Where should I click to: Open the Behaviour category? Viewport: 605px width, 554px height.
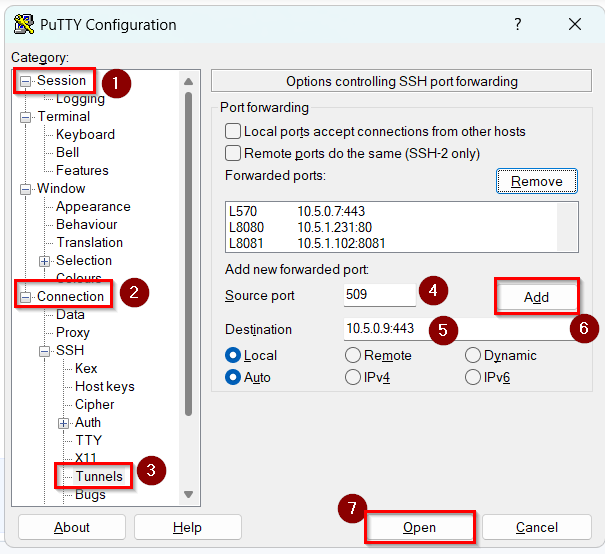click(86, 224)
